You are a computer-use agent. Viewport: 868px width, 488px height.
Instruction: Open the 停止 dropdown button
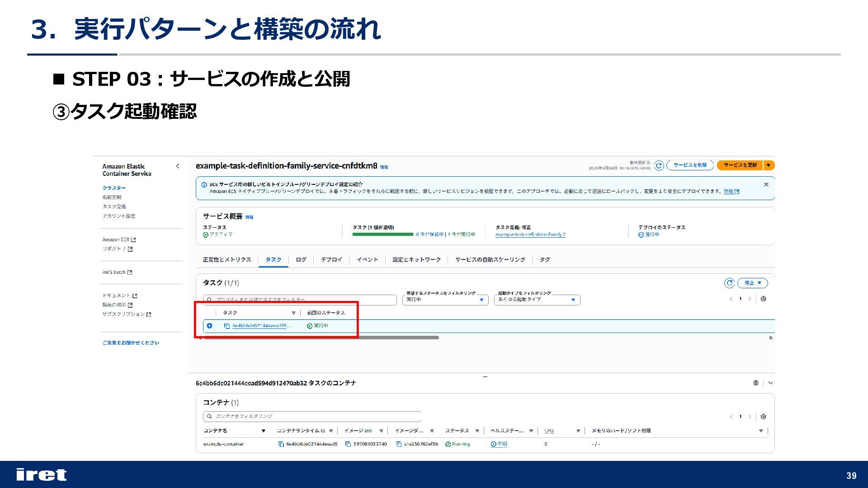(753, 283)
